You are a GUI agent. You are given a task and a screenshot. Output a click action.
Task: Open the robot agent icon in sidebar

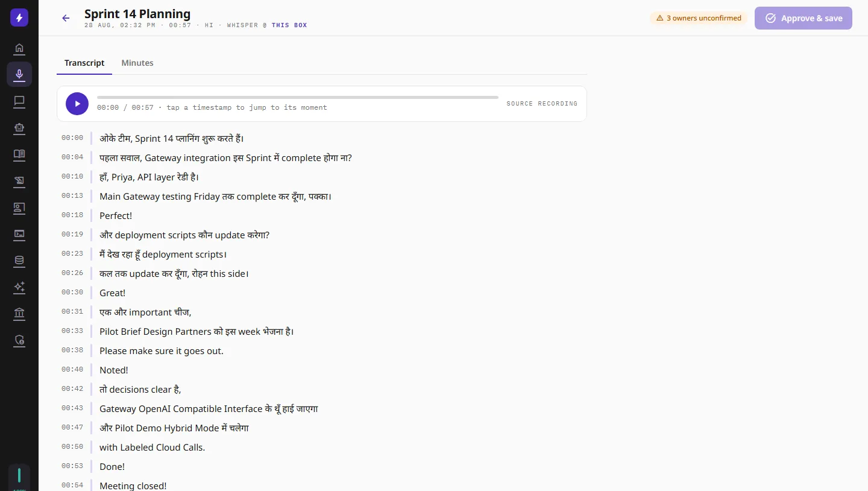point(19,128)
